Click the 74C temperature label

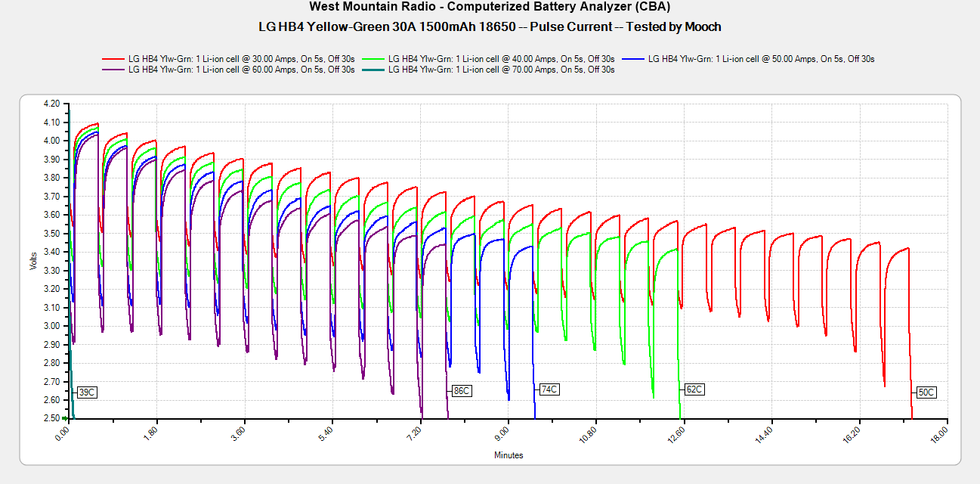coord(549,389)
